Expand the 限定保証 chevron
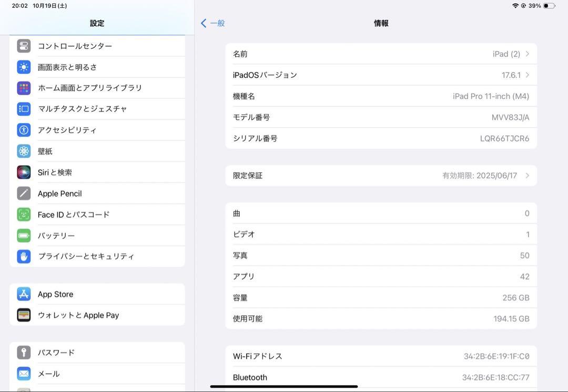Screen dimensions: 568x392 pos(528,175)
